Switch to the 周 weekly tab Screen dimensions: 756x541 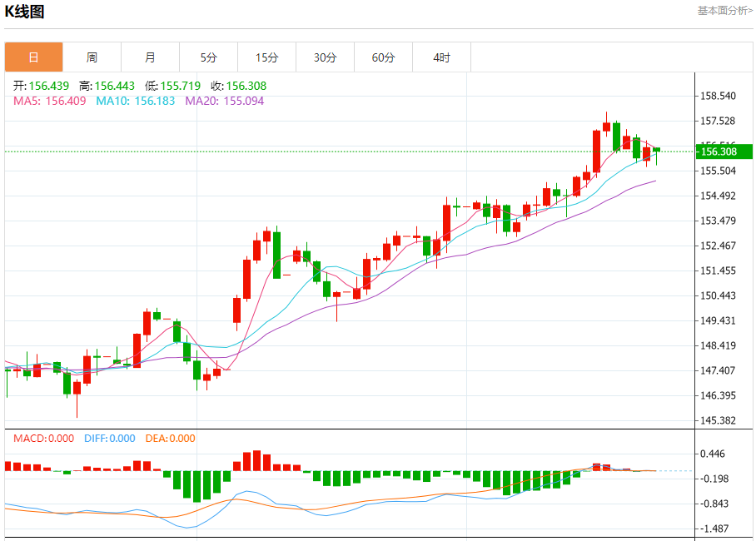click(92, 57)
